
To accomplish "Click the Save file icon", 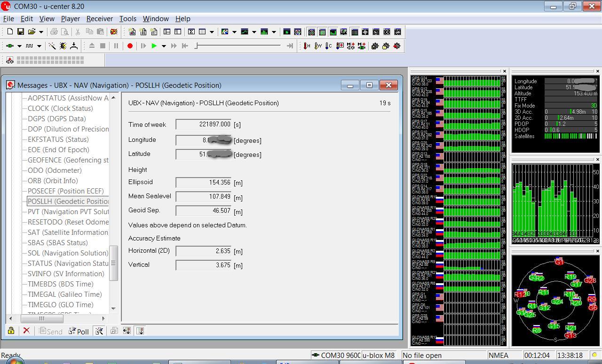I will (20, 32).
